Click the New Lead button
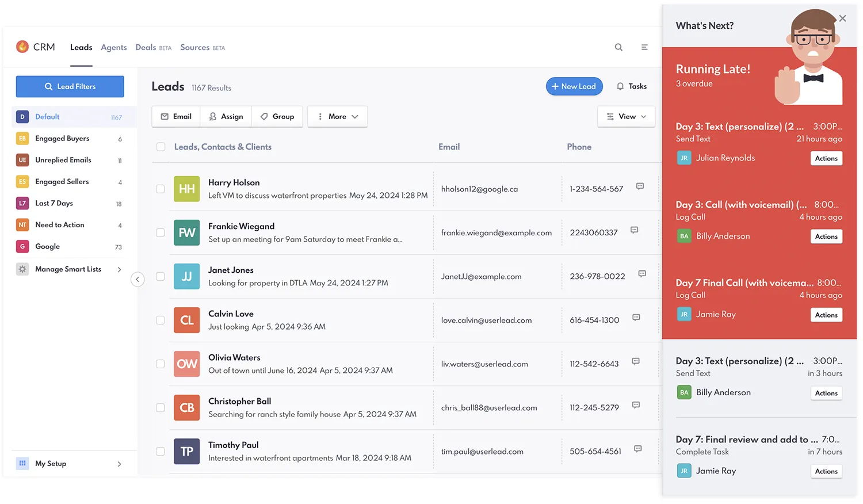The height and width of the screenshot is (504, 863). [574, 86]
